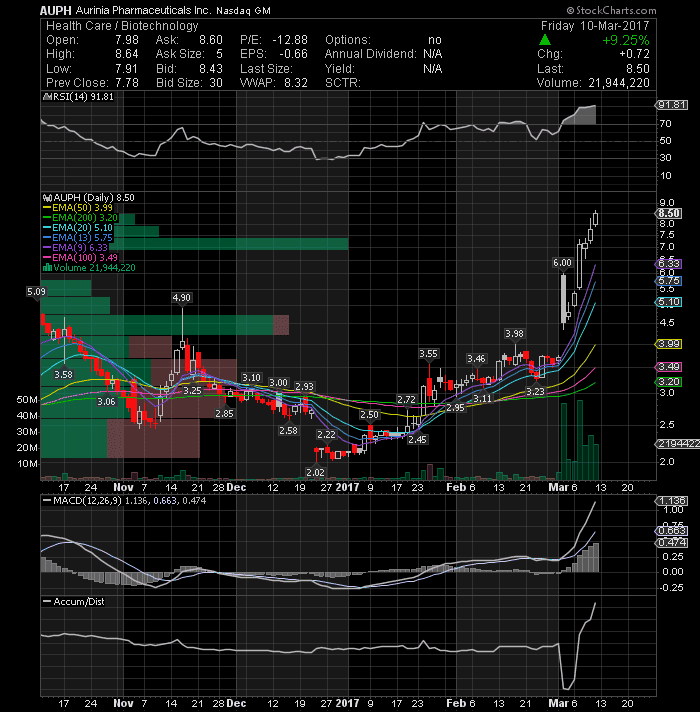The image size is (700, 712).
Task: Click the yellow EMA(50) legend swatch
Action: click(47, 208)
